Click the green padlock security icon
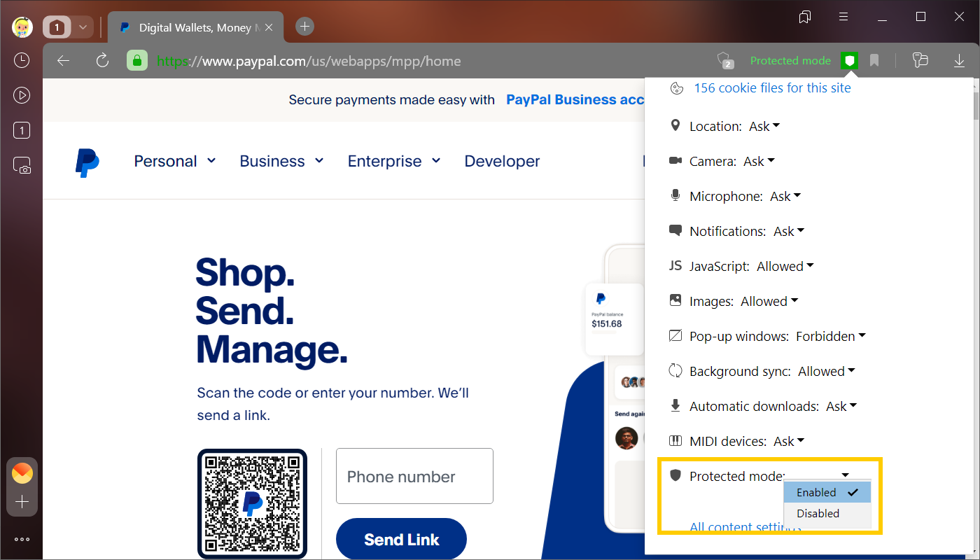This screenshot has width=980, height=560. coord(136,61)
